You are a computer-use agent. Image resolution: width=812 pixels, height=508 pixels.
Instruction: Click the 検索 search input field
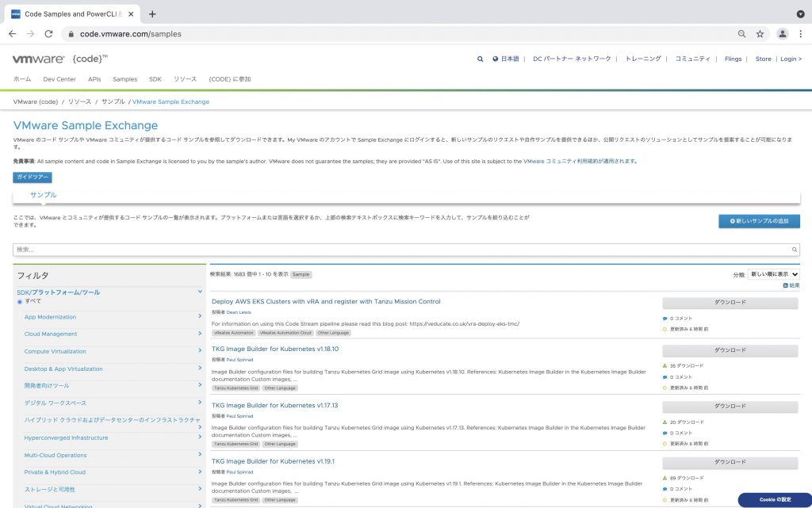coord(406,250)
